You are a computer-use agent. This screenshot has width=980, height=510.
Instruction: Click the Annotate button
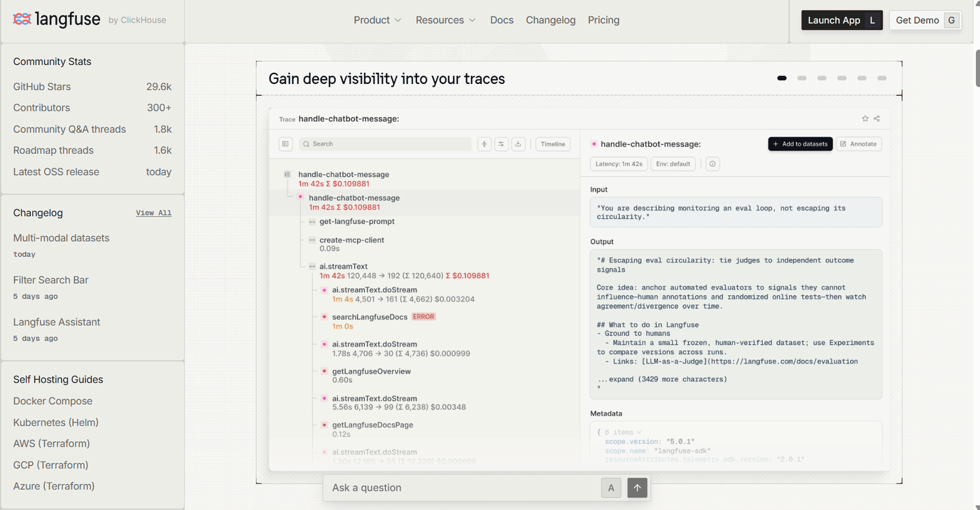[x=859, y=144]
